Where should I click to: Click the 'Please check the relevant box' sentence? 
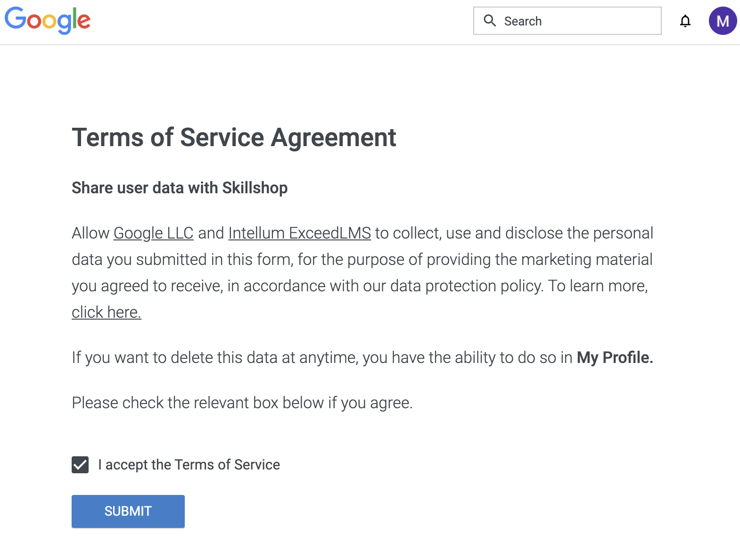click(242, 403)
